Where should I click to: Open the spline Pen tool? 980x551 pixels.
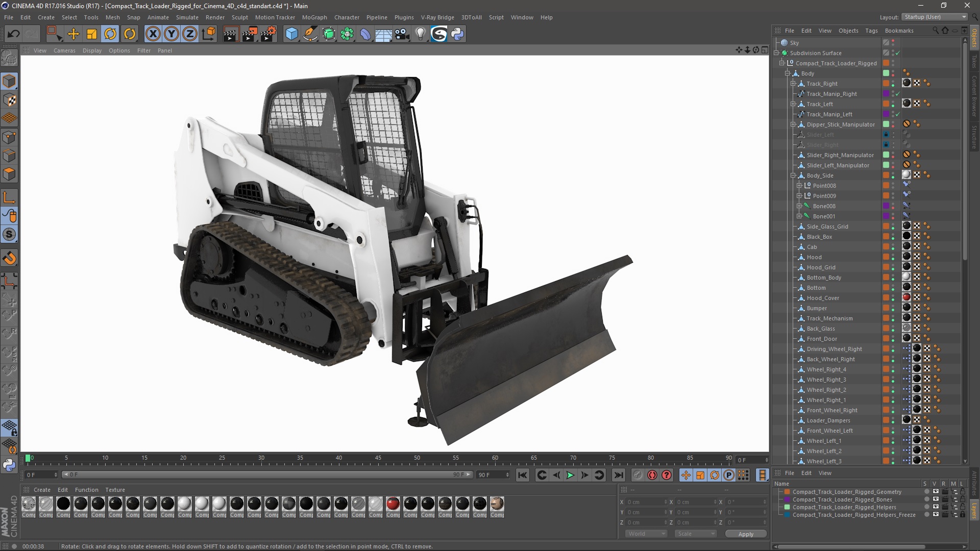tap(310, 34)
